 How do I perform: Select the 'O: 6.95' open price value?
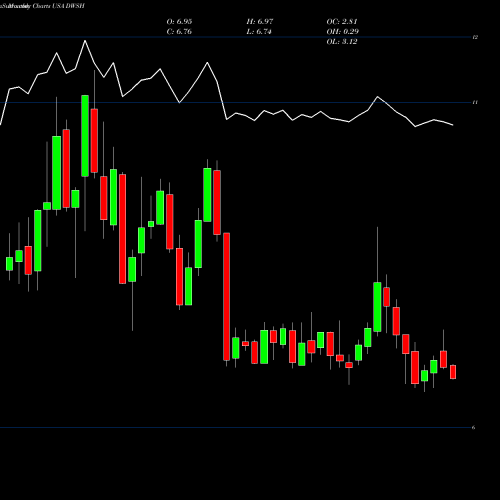pos(179,22)
